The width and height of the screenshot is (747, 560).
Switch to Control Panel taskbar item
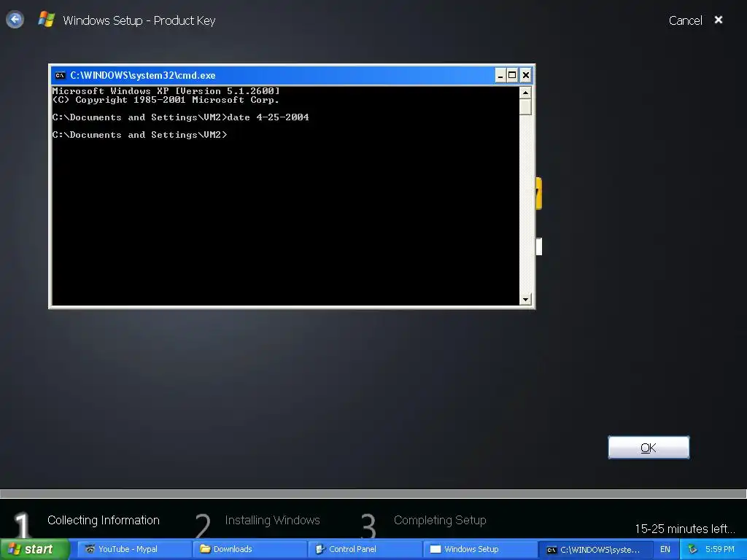365,549
